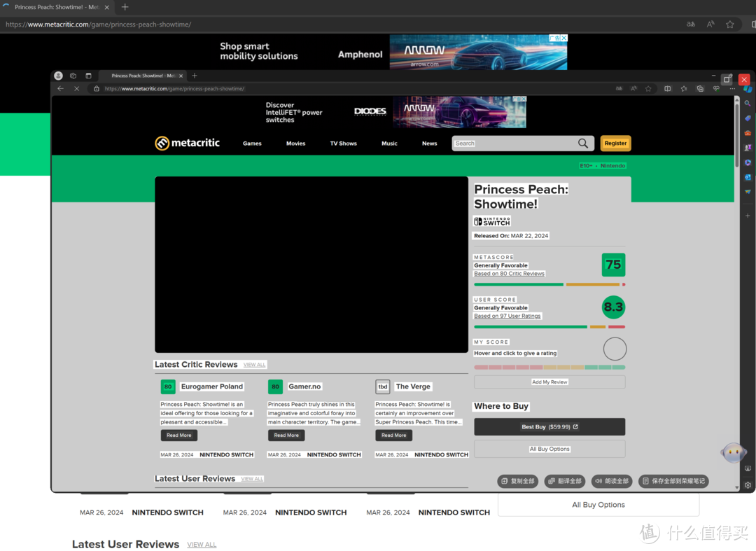The width and height of the screenshot is (756, 551).
Task: Click the yellow Register button
Action: 615,144
